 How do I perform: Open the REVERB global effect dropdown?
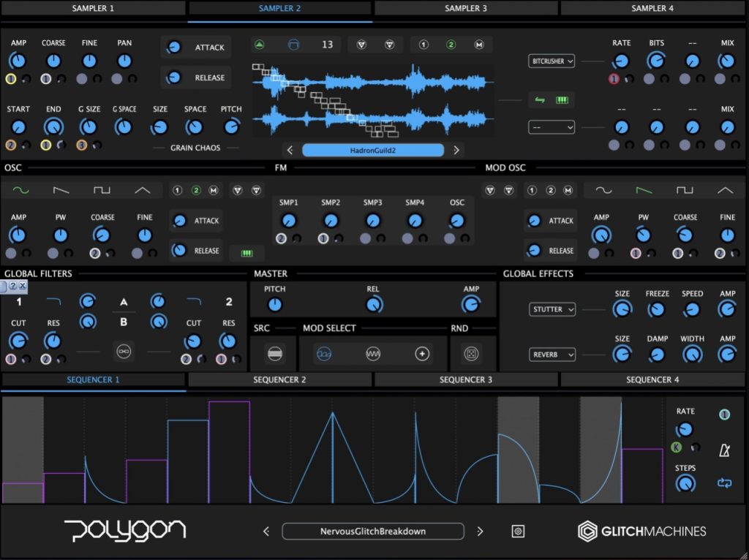pyautogui.click(x=552, y=355)
